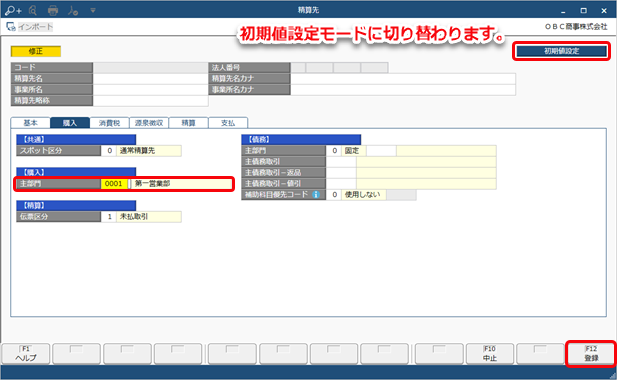Click the 第一営業部 text
Viewport: 617px width, 380px height.
click(x=153, y=184)
